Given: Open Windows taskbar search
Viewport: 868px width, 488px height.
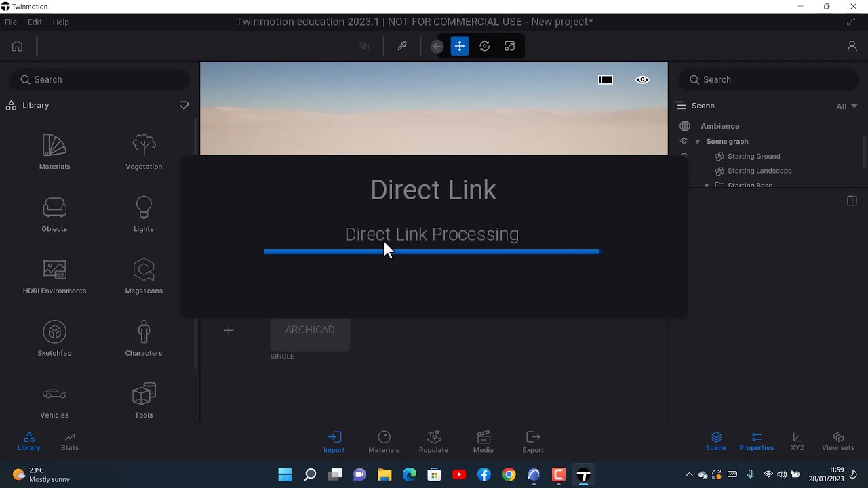Looking at the screenshot, I should pyautogui.click(x=310, y=474).
